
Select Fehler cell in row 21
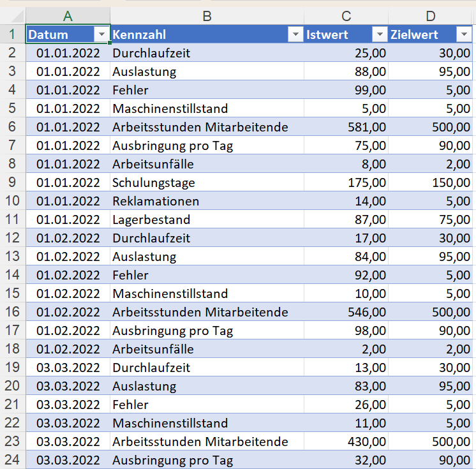tap(207, 405)
